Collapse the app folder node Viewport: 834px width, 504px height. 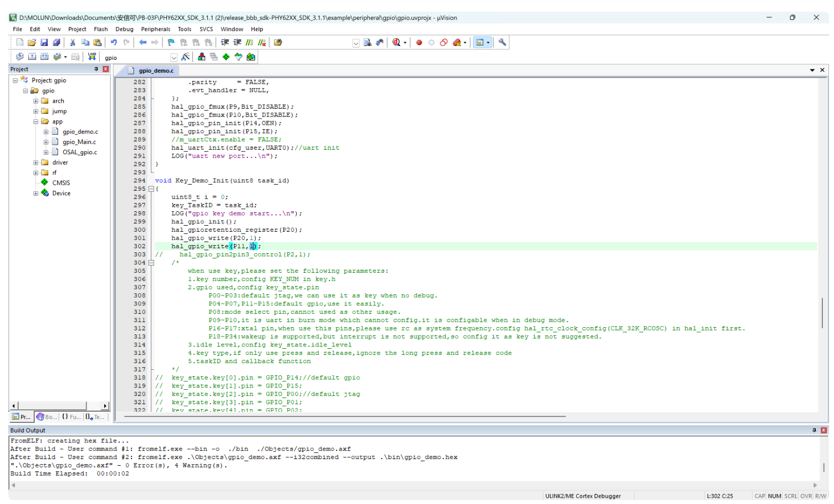coord(35,121)
